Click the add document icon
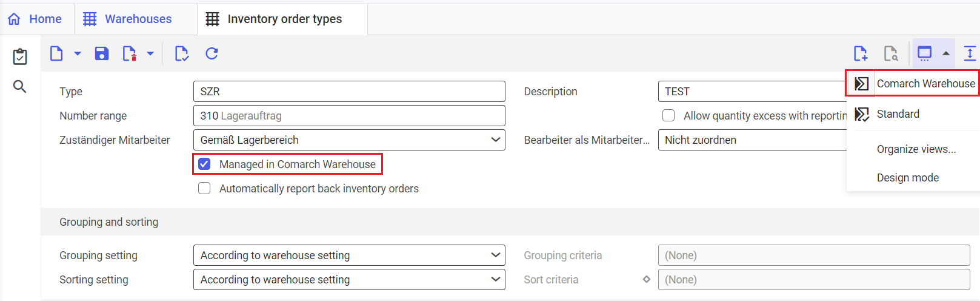980x301 pixels. [x=861, y=53]
